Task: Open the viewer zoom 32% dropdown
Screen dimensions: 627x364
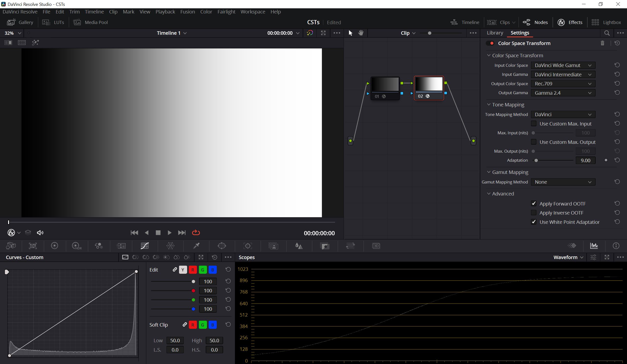Action: 13,33
